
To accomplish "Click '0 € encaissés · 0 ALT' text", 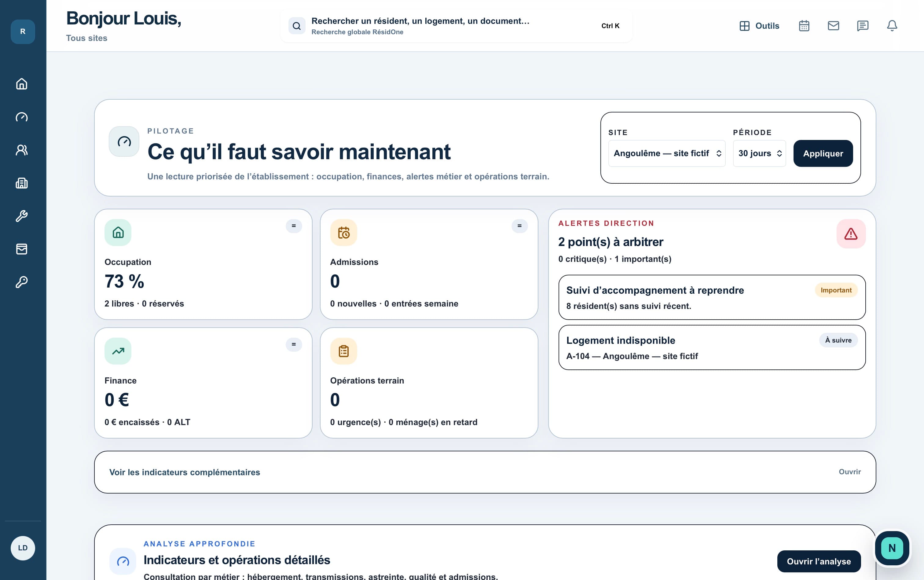I will (x=147, y=422).
